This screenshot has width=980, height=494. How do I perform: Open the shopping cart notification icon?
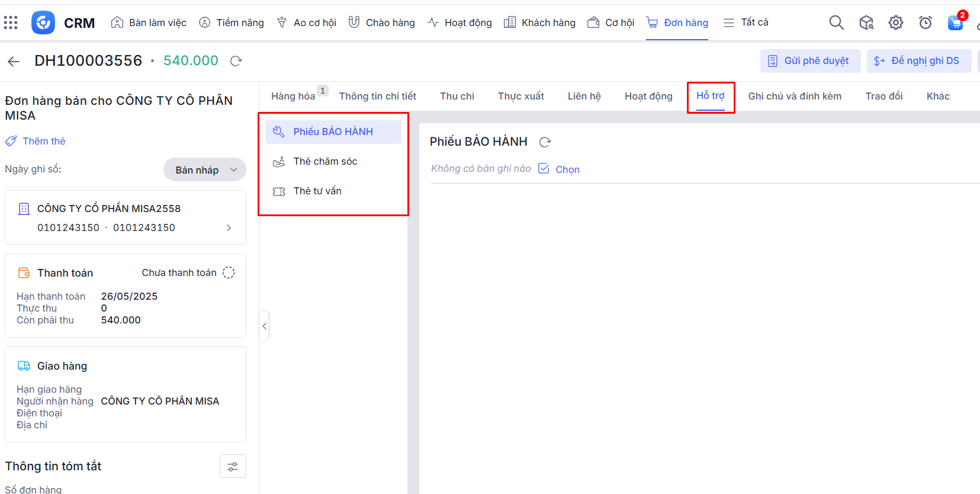pos(955,23)
